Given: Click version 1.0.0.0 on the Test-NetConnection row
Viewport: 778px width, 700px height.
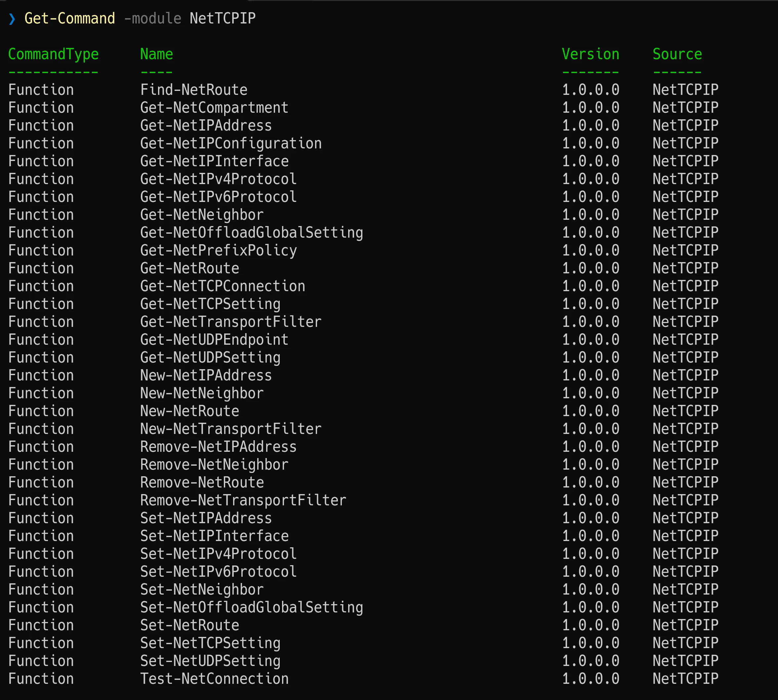Looking at the screenshot, I should point(591,679).
